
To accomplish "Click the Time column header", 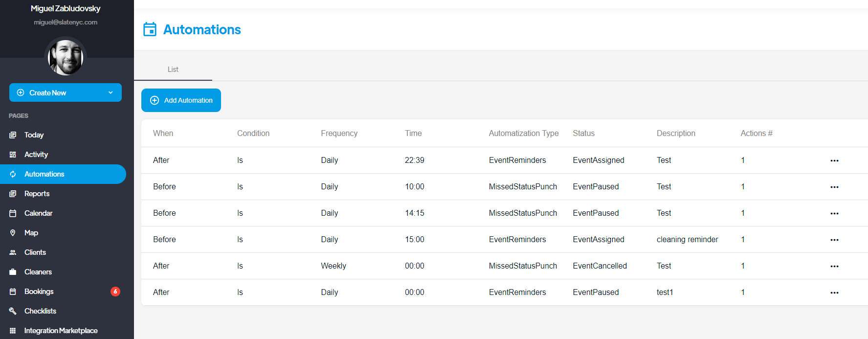I will (x=413, y=133).
